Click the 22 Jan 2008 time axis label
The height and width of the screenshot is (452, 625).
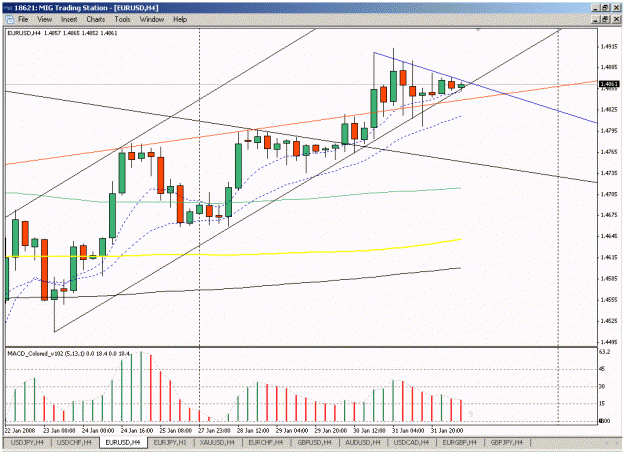click(20, 430)
